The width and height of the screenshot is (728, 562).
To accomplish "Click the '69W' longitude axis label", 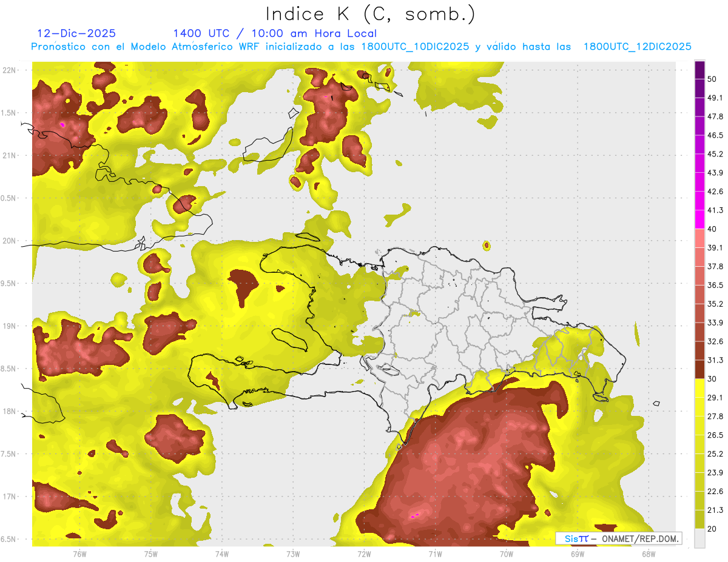I will point(578,554).
